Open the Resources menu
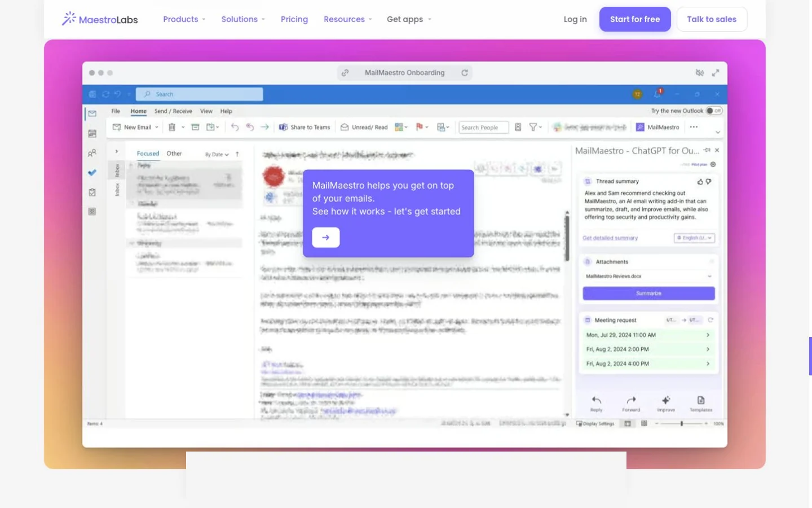Image resolution: width=812 pixels, height=508 pixels. coord(348,19)
